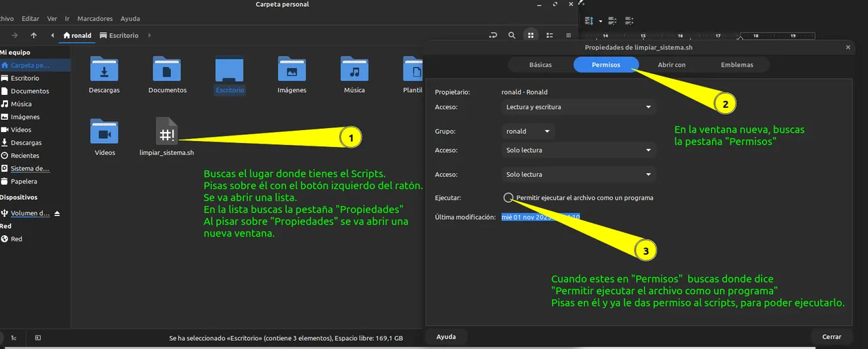The image size is (868, 349).
Task: Select compact view layout icon
Action: [x=568, y=35]
